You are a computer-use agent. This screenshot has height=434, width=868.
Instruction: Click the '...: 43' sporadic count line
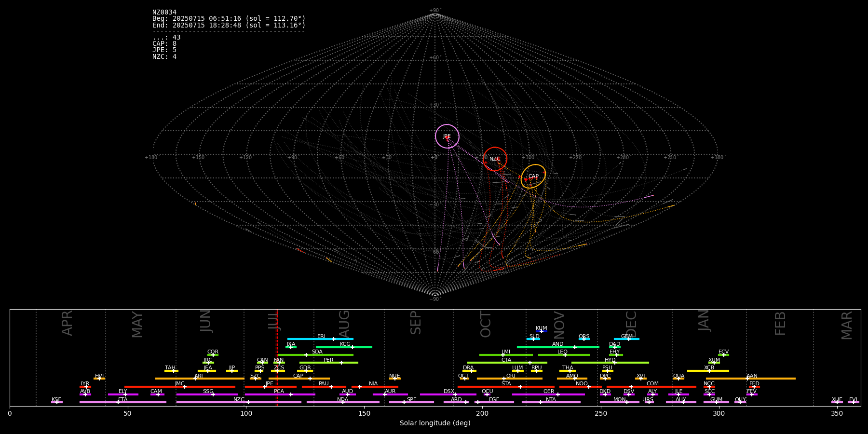(x=166, y=37)
